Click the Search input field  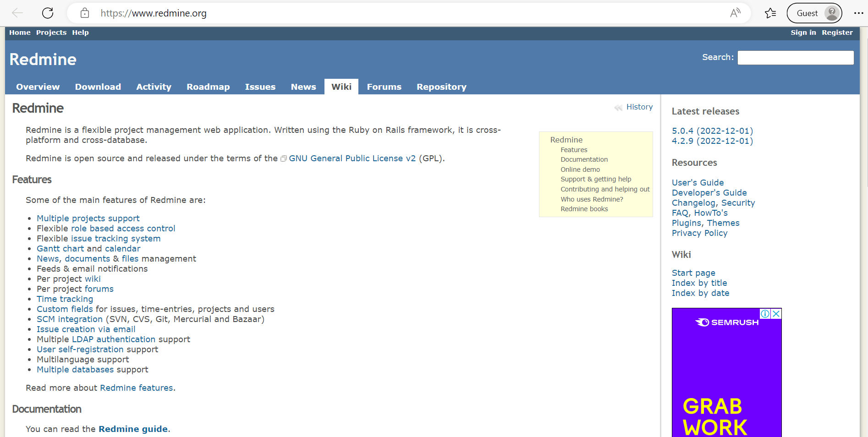click(796, 58)
